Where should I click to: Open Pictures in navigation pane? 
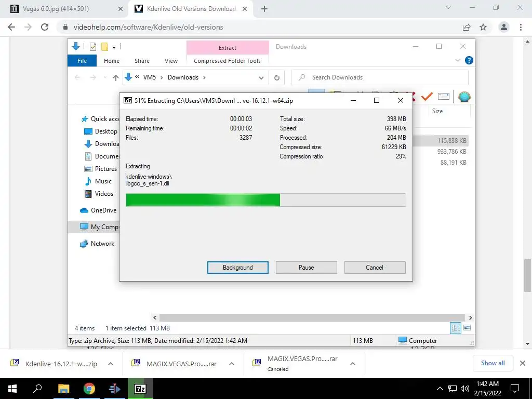pyautogui.click(x=100, y=169)
